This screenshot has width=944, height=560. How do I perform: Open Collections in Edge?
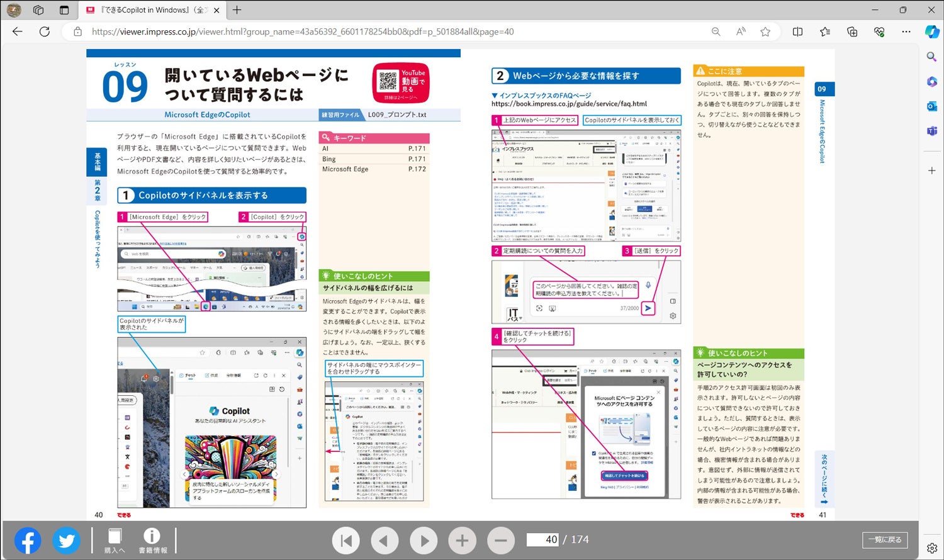[x=851, y=31]
